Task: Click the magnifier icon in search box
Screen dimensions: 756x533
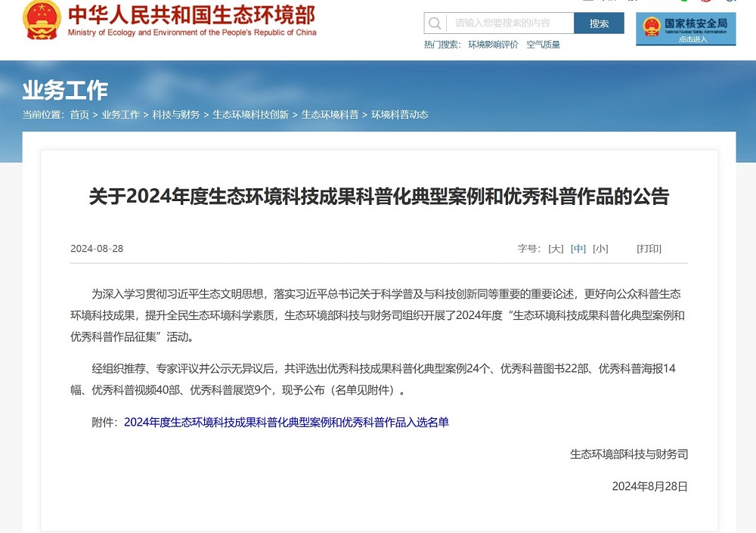Action: pos(435,23)
